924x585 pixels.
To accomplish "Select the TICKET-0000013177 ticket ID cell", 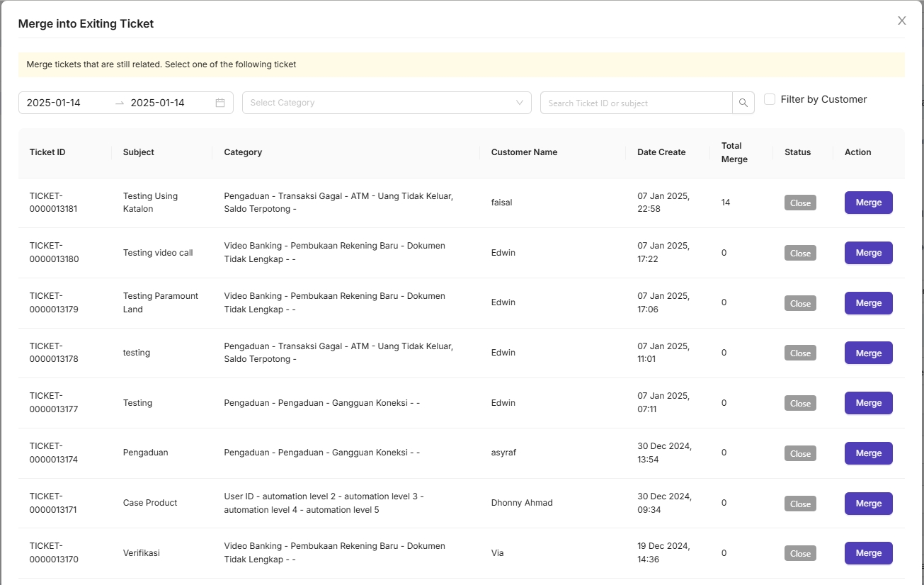I will point(54,403).
